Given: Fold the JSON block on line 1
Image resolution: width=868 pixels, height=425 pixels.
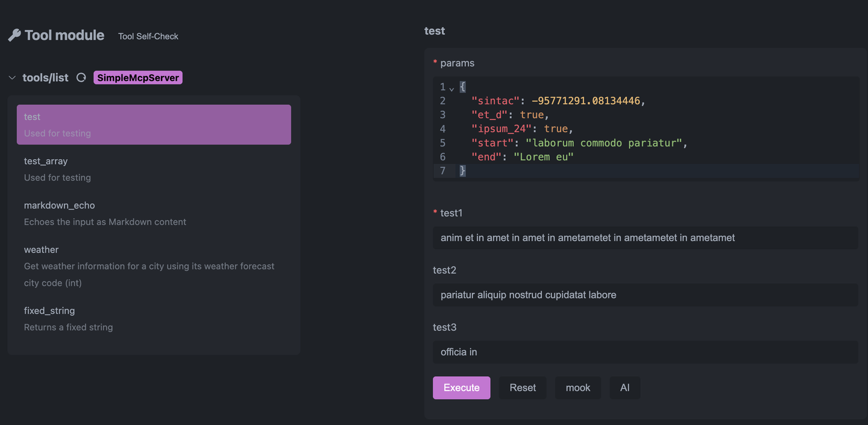Looking at the screenshot, I should (x=452, y=88).
